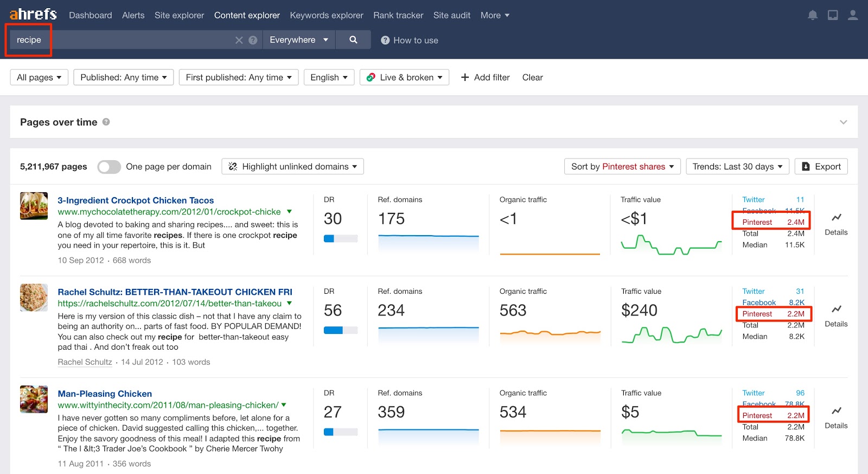Screen dimensions: 868x474
Task: Click the tacos thumbnail image
Action: tap(34, 206)
